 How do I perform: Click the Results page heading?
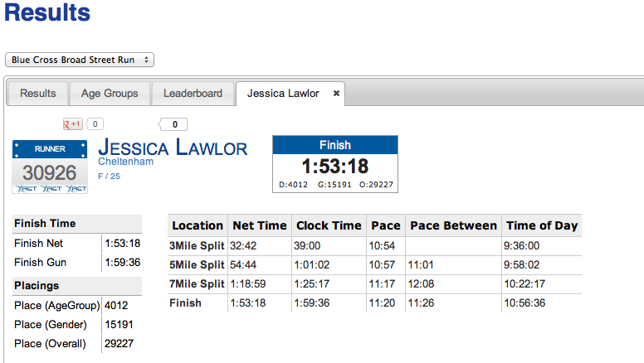tap(47, 12)
